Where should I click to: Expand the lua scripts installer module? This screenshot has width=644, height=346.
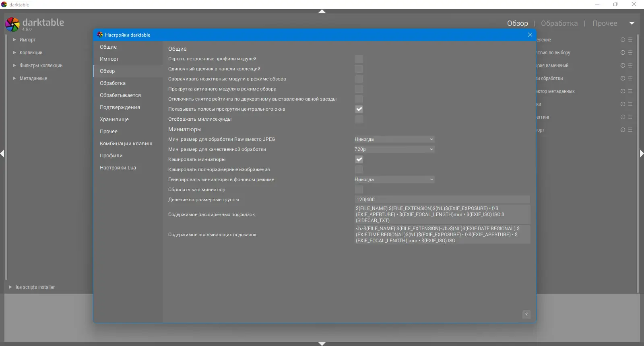point(10,287)
